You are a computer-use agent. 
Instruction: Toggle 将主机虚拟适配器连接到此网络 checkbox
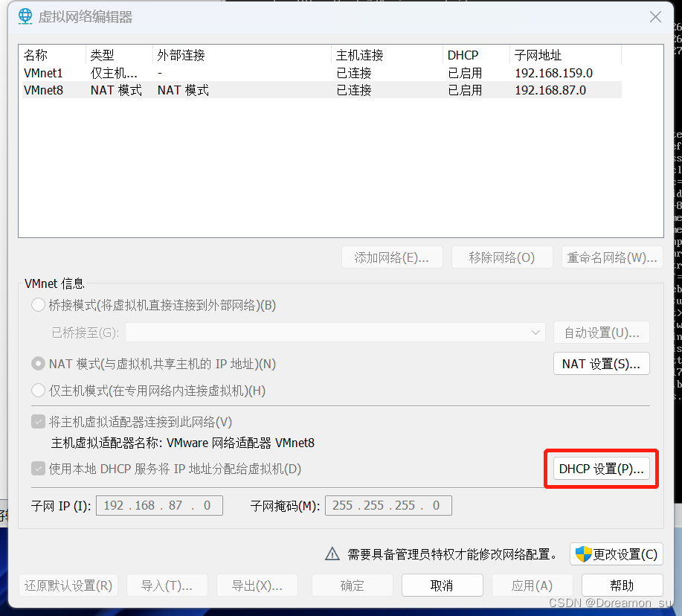pos(38,422)
